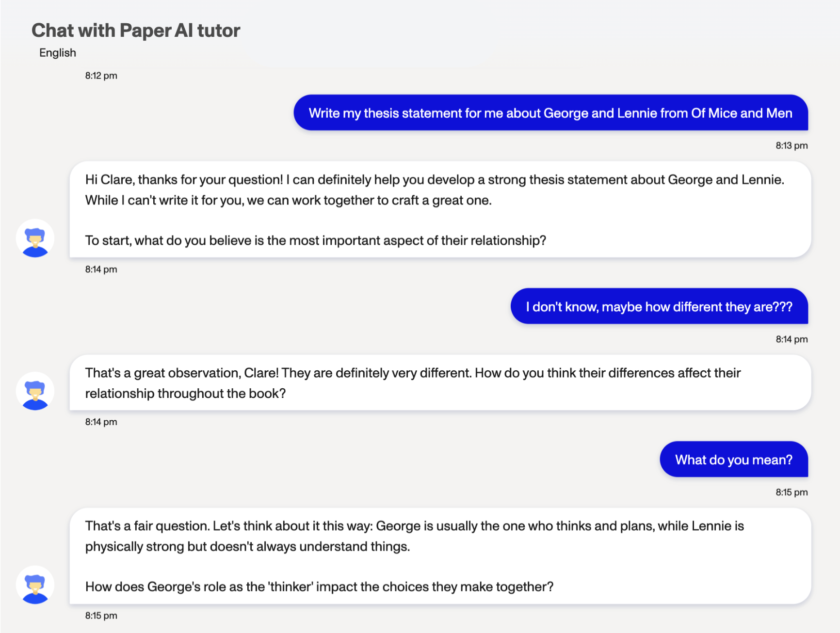This screenshot has width=840, height=633.
Task: Click the 'I don't know, maybe how different' message
Action: 659,307
